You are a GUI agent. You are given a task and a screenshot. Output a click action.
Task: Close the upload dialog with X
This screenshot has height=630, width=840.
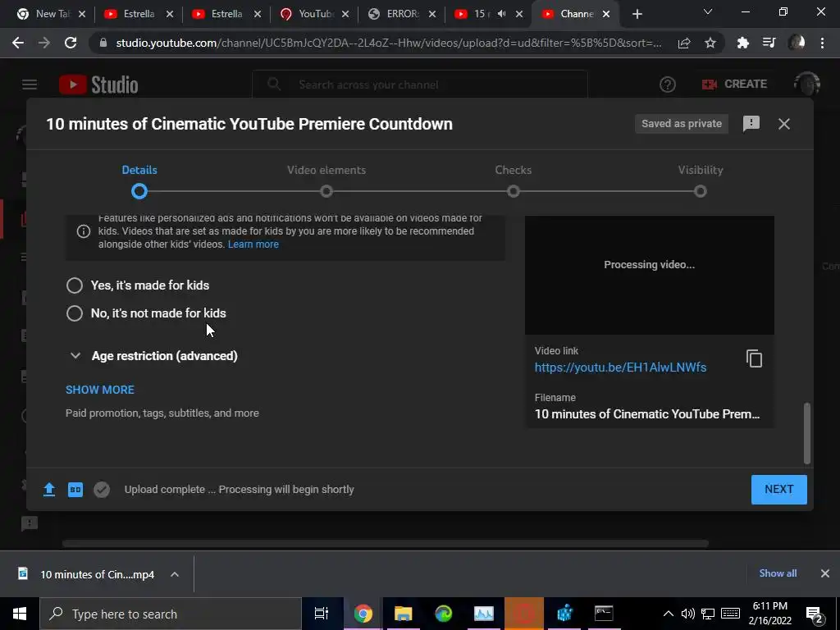[x=783, y=124]
